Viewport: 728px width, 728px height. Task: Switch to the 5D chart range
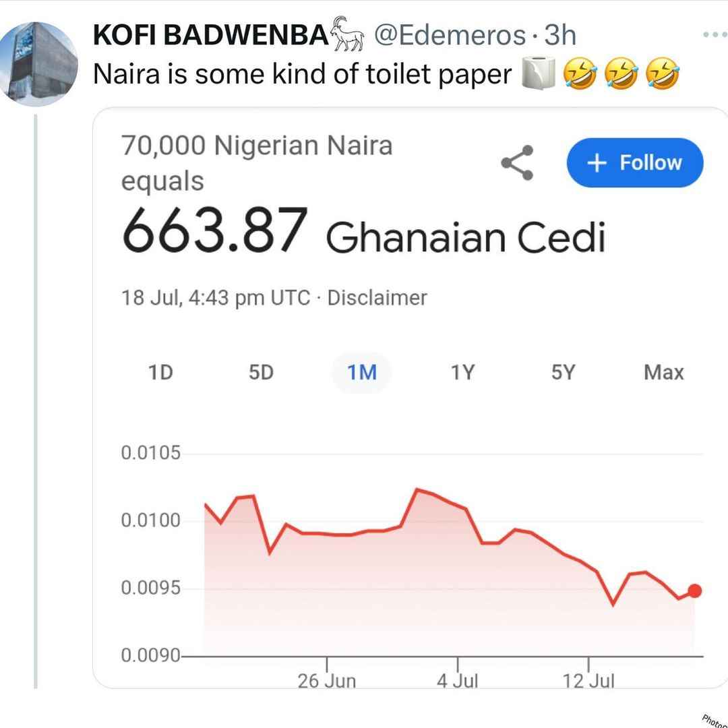tap(261, 372)
